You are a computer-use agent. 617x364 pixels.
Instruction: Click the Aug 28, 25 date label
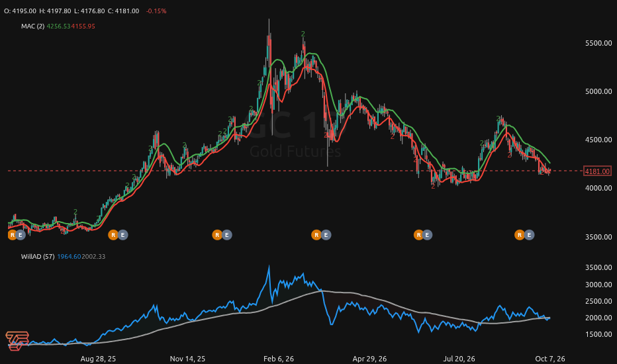[98, 359]
